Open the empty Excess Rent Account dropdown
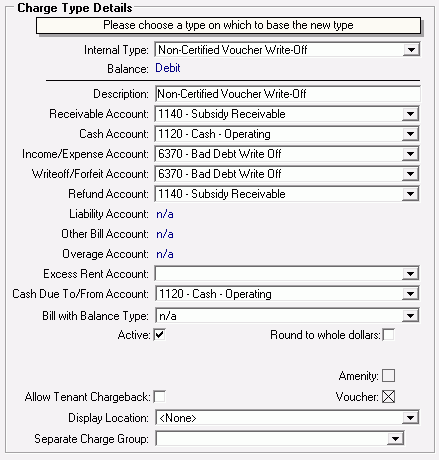Image resolution: width=439 pixels, height=460 pixels. [x=287, y=274]
